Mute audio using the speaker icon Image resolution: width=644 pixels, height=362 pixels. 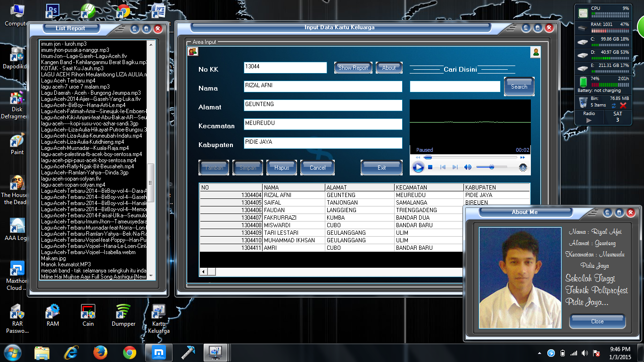468,167
